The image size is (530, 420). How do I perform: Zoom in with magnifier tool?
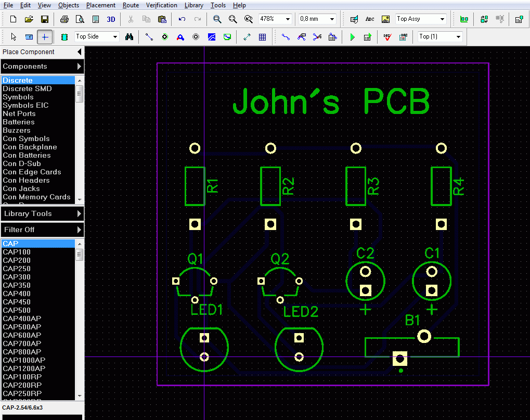coord(217,19)
